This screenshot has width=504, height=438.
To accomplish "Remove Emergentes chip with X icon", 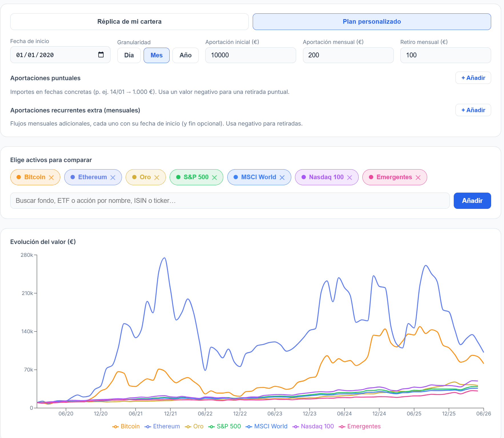I will point(418,177).
